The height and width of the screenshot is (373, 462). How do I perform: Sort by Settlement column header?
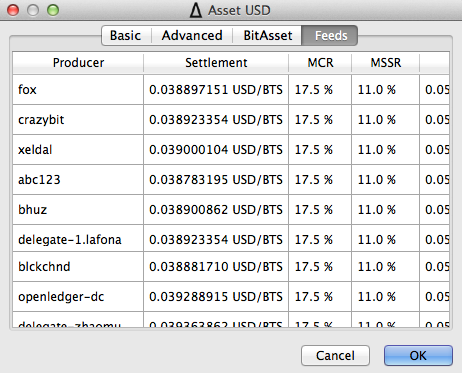coord(216,63)
